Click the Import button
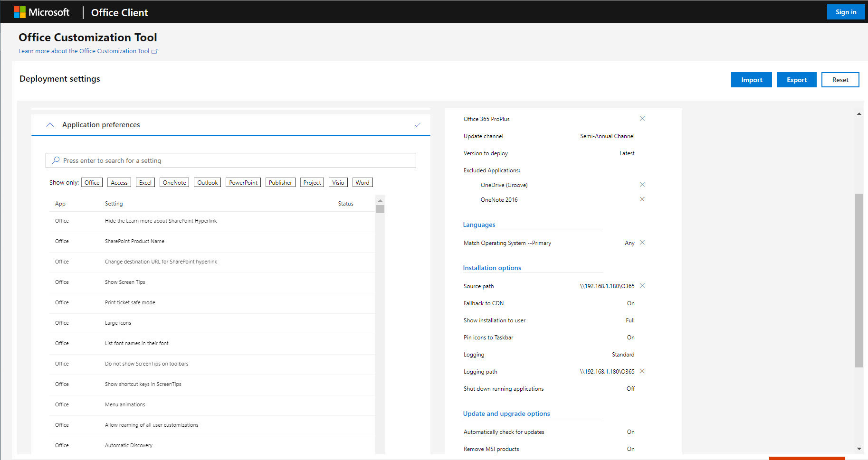The width and height of the screenshot is (868, 460). tap(752, 80)
